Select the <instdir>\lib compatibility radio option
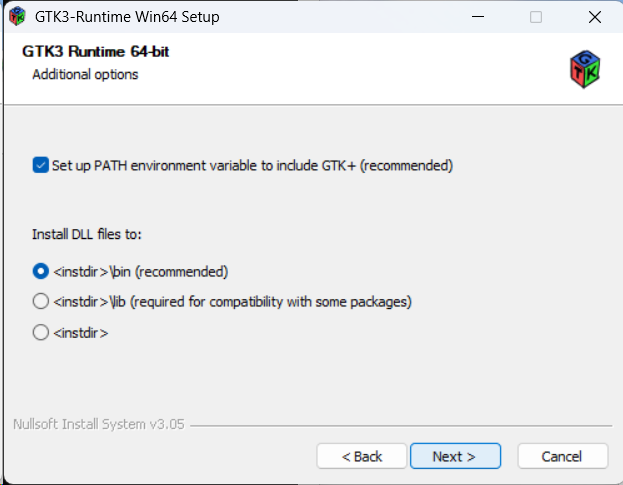Screen dimensions: 623x485 pyautogui.click(x=41, y=301)
